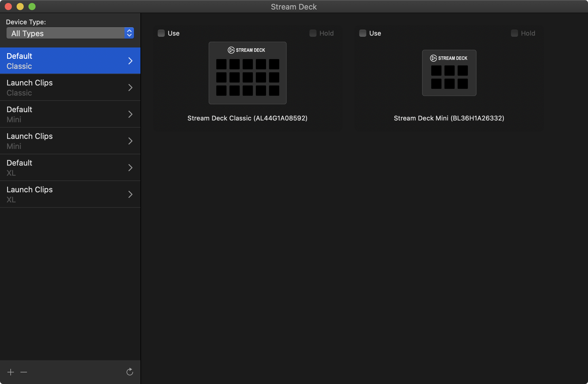The width and height of the screenshot is (588, 384).
Task: Click the Stream Deck Mini device icon
Action: [449, 72]
